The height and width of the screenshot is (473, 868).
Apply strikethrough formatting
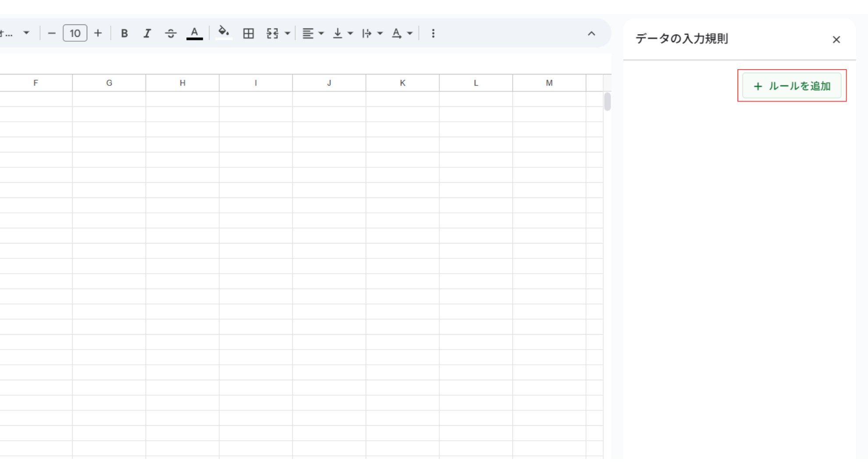[x=171, y=33]
